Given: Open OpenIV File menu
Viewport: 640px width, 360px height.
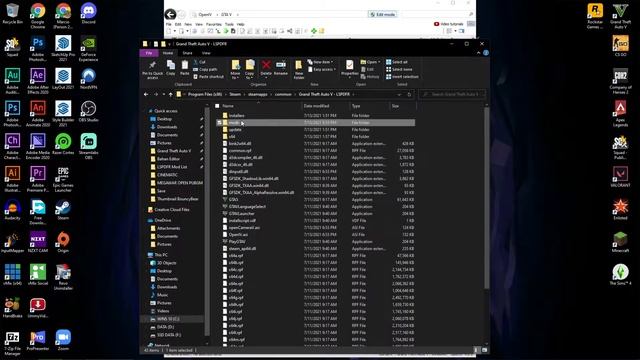Looking at the screenshot, I should click(x=169, y=24).
